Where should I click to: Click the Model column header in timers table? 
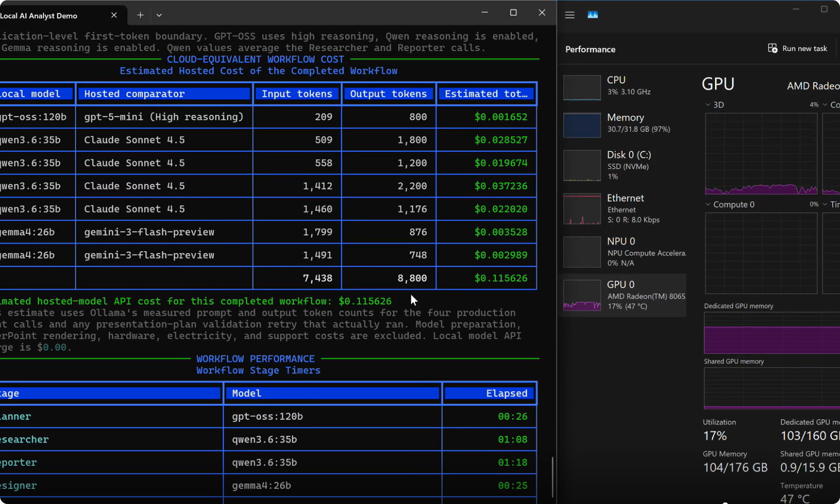point(332,393)
